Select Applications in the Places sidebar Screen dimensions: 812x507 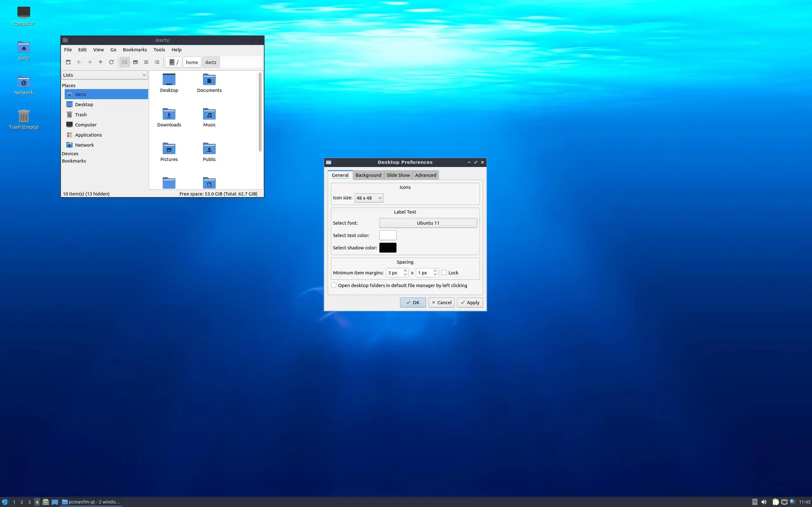point(88,135)
